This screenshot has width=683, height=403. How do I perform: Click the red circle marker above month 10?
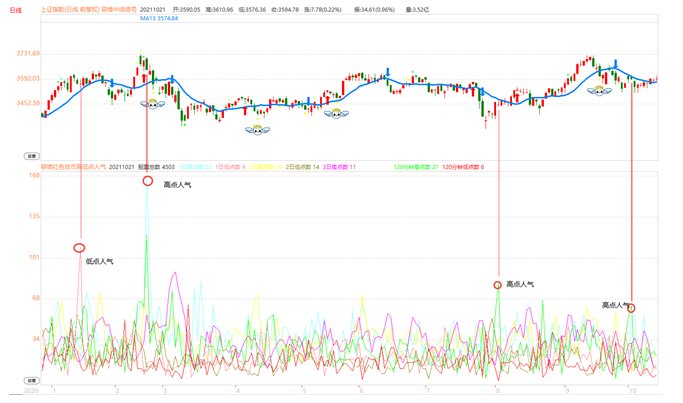pos(631,308)
